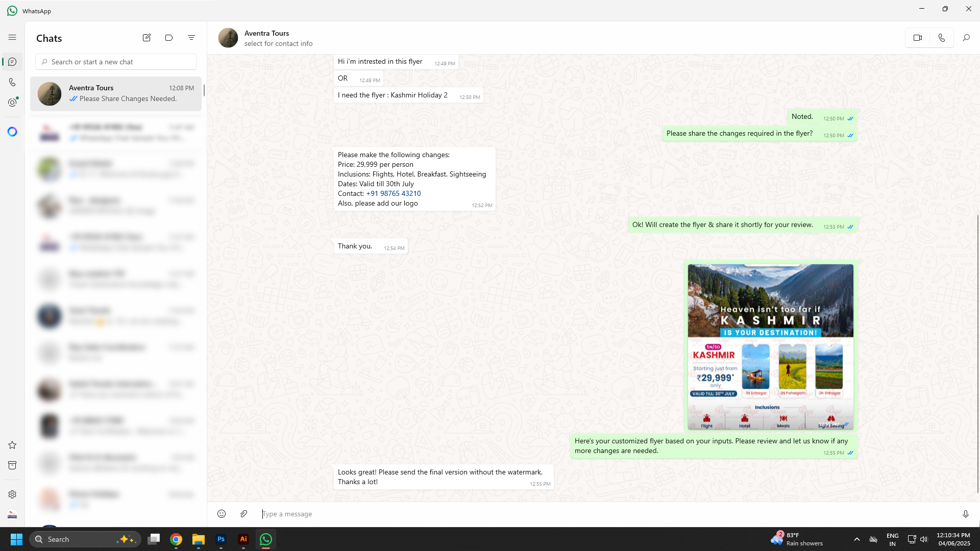Open Archived chats in sidebar
Screen dimensions: 980x551
12,465
